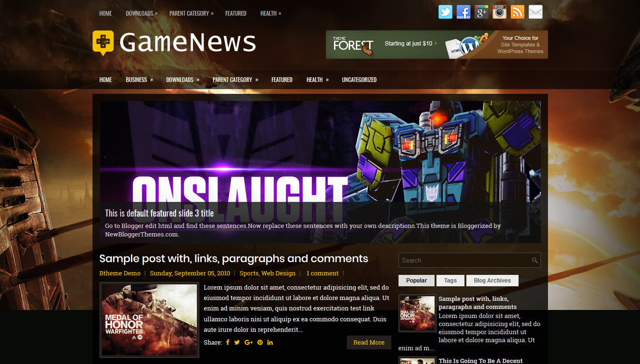Viewport: 640px width, 364px height.
Task: Open the Web Design category link
Action: (278, 273)
